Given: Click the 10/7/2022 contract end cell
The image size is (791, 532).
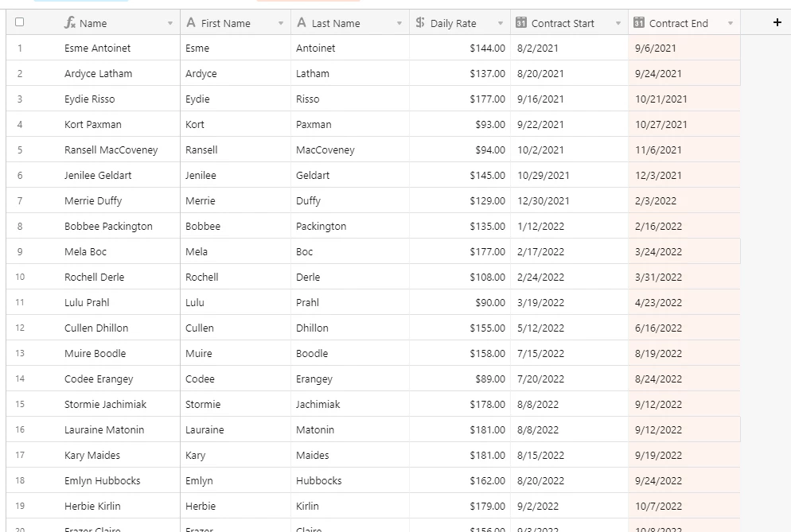Looking at the screenshot, I should tap(684, 506).
